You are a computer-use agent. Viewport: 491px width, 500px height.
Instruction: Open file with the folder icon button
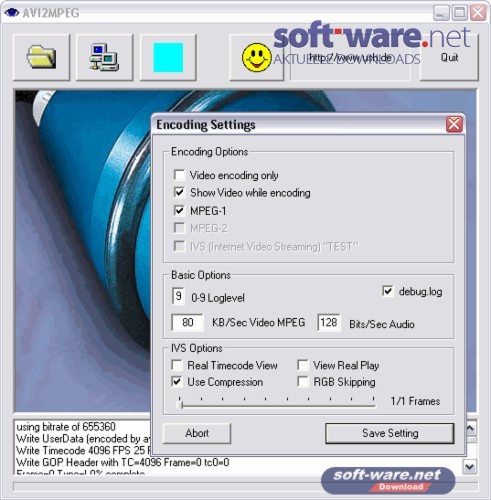pos(41,57)
